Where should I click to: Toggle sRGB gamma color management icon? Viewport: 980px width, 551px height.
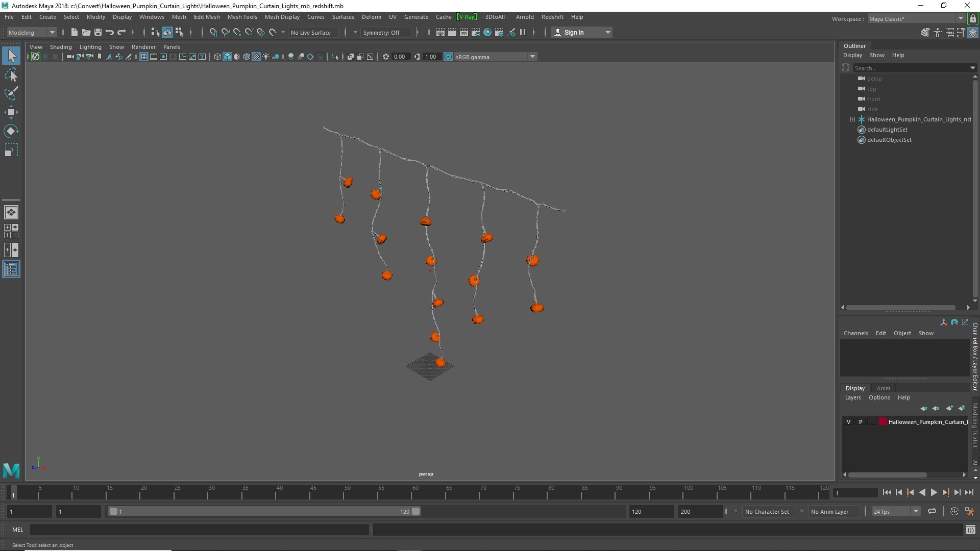coord(448,57)
